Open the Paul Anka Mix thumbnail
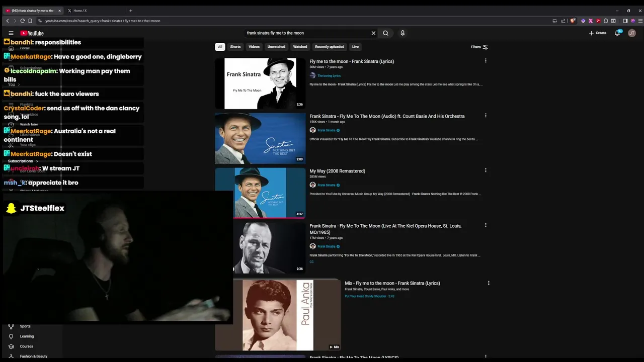This screenshot has width=644, height=362. click(x=278, y=315)
